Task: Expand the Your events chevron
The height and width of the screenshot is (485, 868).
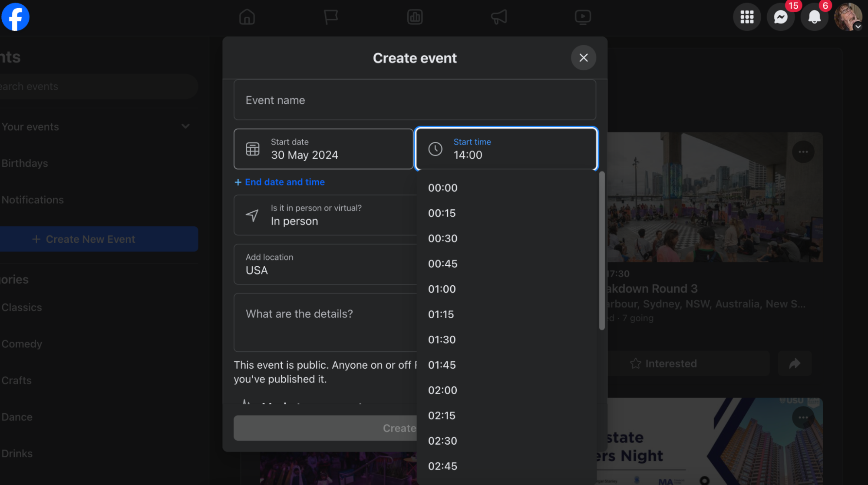Action: pos(185,126)
